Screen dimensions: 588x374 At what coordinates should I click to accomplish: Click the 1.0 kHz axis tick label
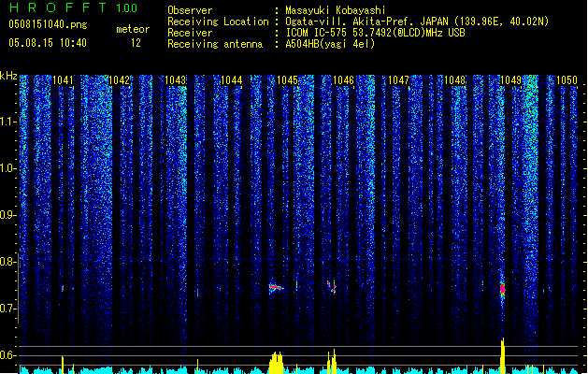[x=7, y=168]
